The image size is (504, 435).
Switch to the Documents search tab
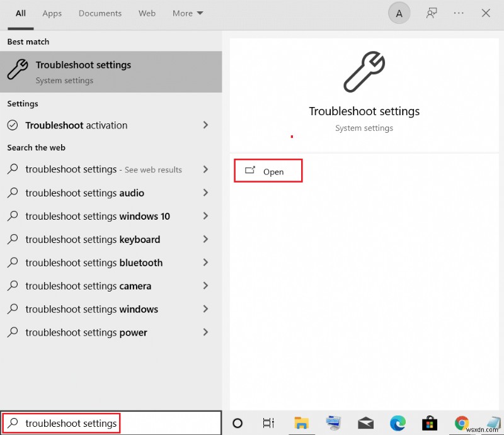tap(100, 13)
